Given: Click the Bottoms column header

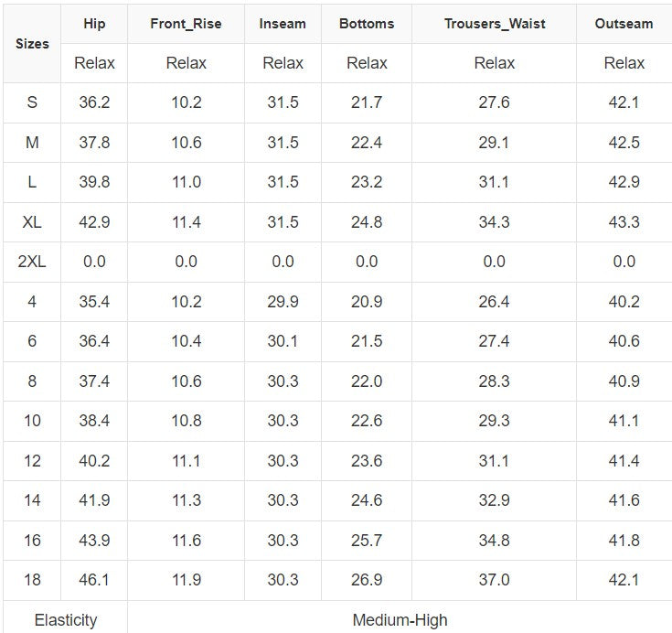Looking at the screenshot, I should [x=367, y=24].
